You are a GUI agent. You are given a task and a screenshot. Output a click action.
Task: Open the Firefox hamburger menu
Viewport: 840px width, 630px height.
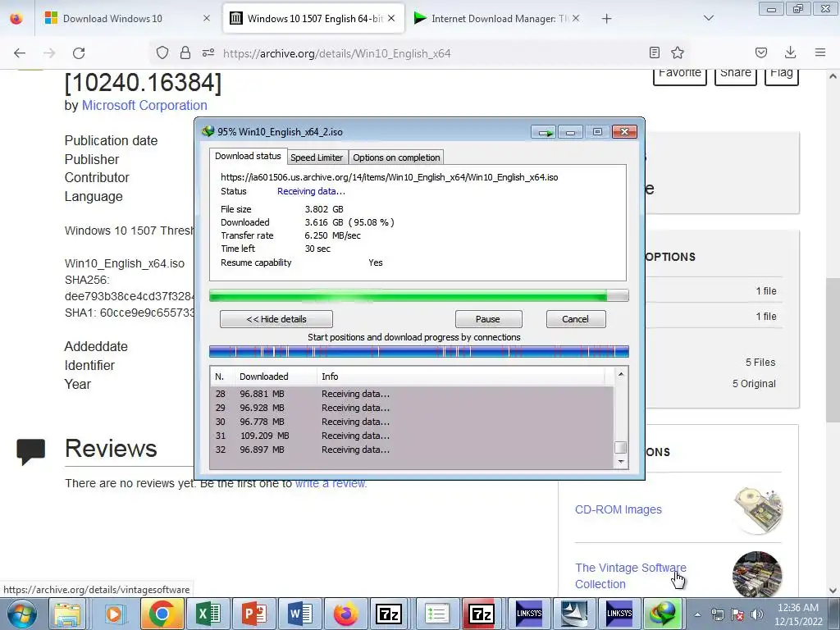click(x=820, y=52)
